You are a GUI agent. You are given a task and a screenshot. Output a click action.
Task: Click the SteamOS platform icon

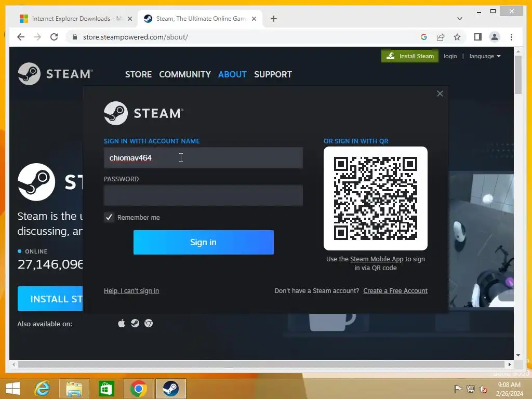[135, 323]
